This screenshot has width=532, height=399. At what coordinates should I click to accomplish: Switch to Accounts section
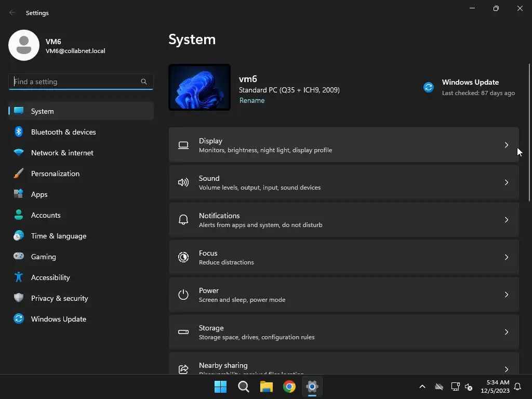point(81,215)
